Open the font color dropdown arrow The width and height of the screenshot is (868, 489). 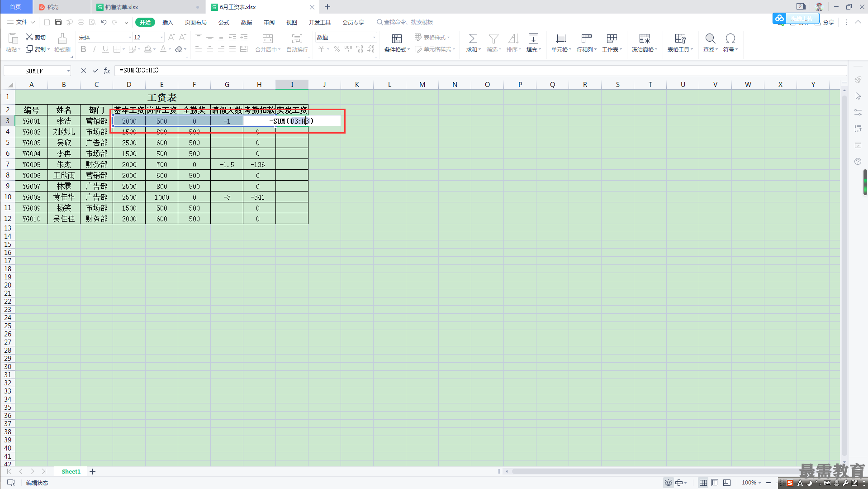point(170,49)
